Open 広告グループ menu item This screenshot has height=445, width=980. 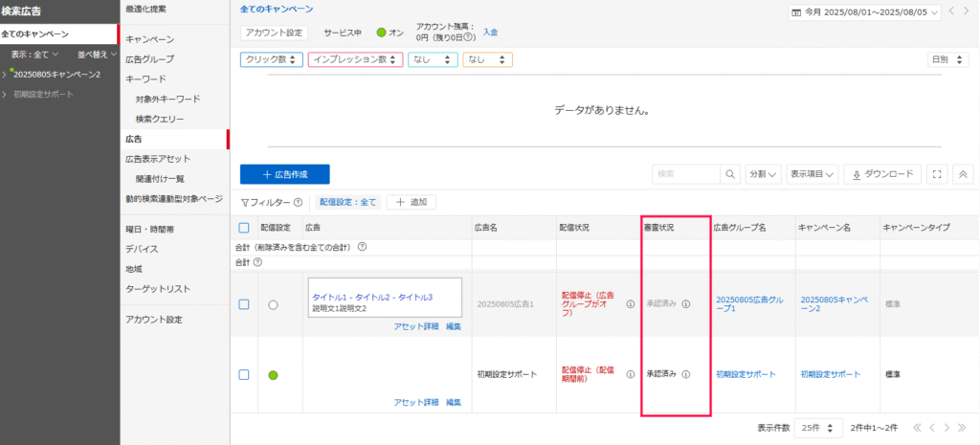pos(150,59)
